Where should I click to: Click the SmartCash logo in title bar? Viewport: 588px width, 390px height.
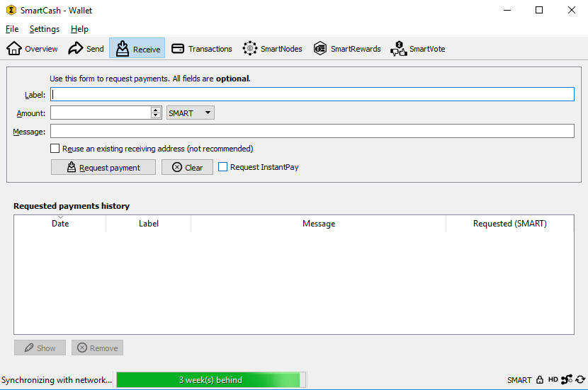coord(11,10)
